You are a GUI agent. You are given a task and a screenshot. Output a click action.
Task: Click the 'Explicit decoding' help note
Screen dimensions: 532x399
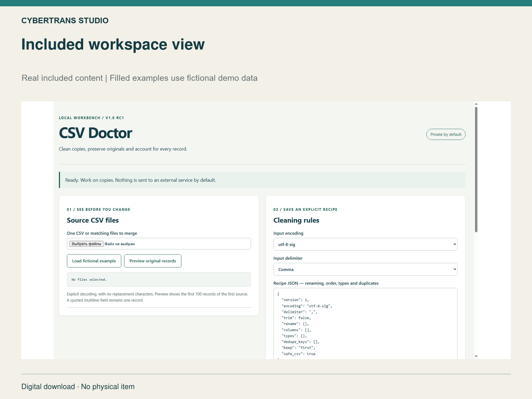(158, 297)
